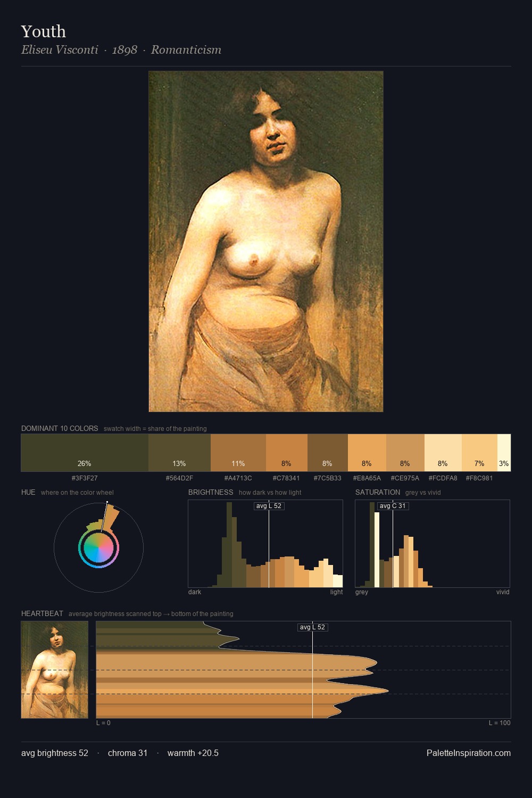Screen dimensions: 532x798
Task: Click the "DOMINANT 10 COLORS" heading
Action: pos(60,428)
